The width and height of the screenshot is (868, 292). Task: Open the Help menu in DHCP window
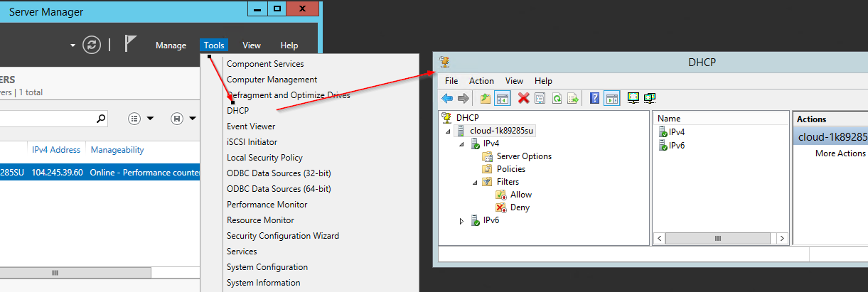pyautogui.click(x=543, y=81)
